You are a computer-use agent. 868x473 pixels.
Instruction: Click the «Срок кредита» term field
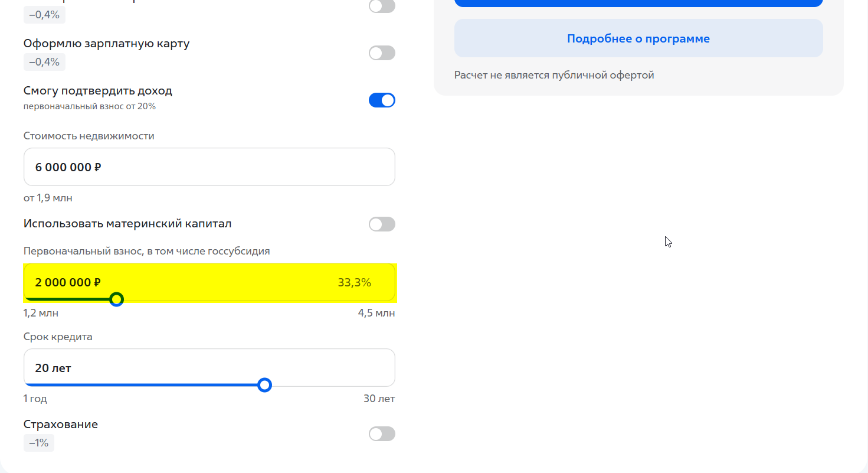(209, 367)
